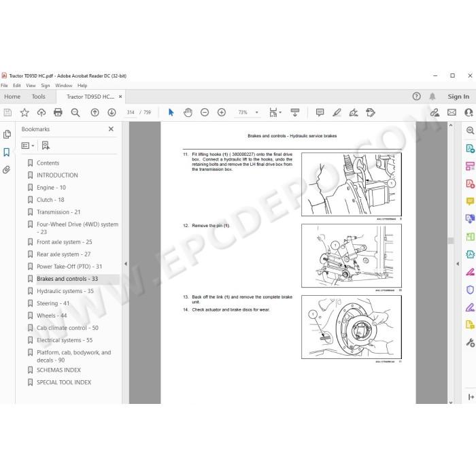Add a comment sticky note
The height and width of the screenshot is (476, 476).
(320, 113)
